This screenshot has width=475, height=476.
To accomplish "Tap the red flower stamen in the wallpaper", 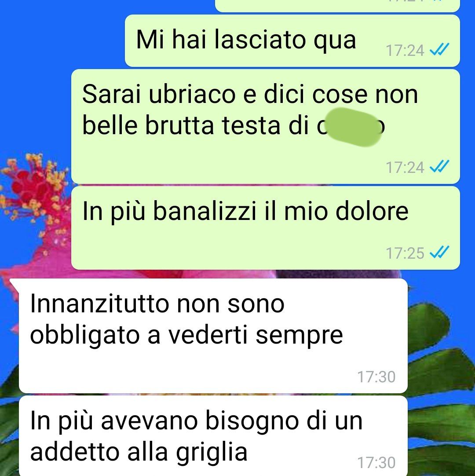I will click(x=33, y=194).
